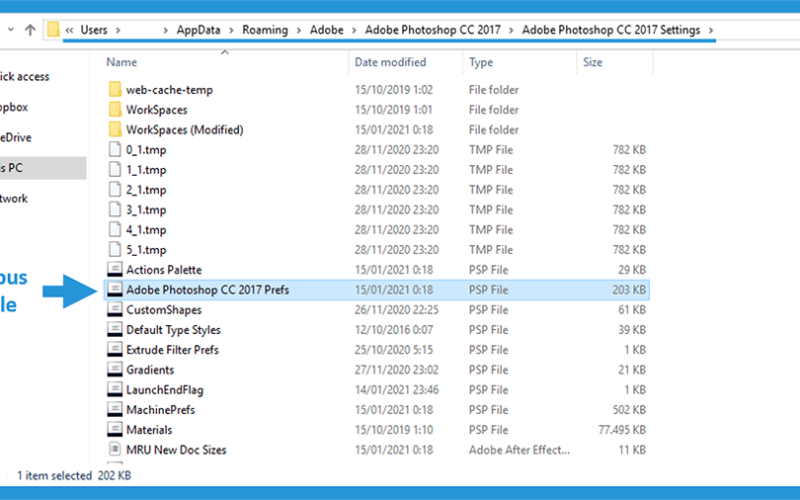The width and height of the screenshot is (800, 500).
Task: Select file name WorkSpaces (Modified)
Action: tap(185, 130)
